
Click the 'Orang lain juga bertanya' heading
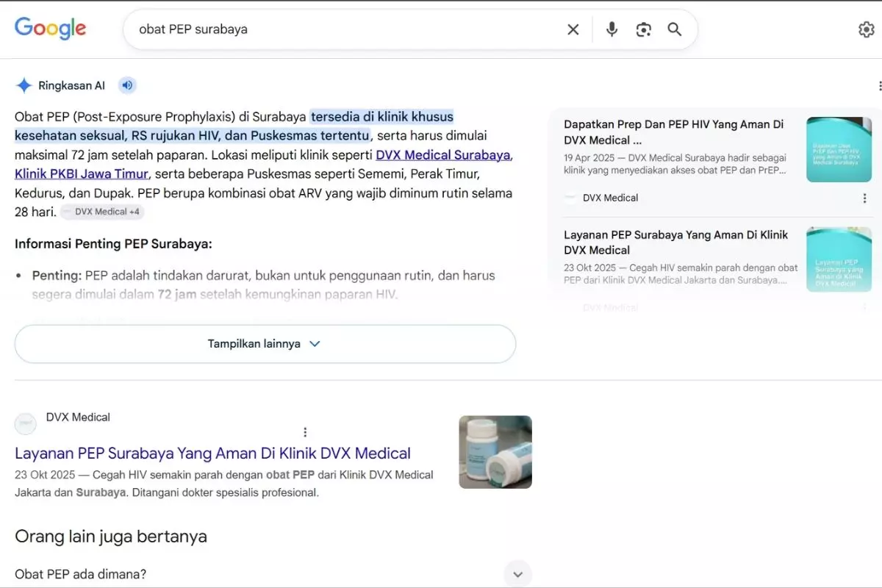[111, 537]
